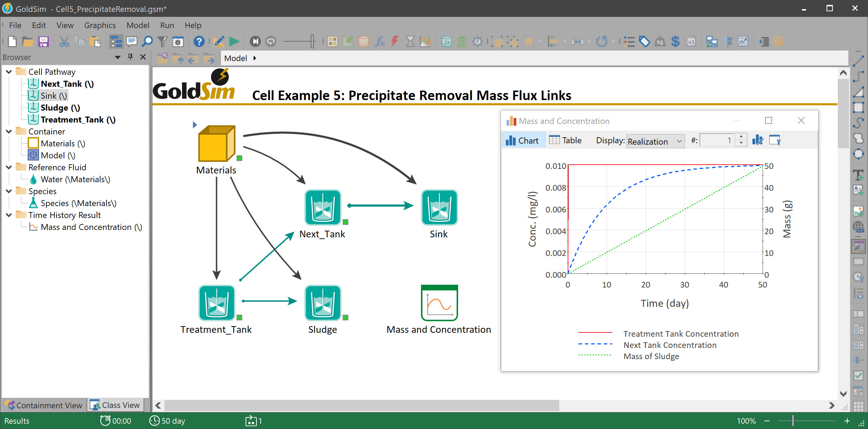Image resolution: width=868 pixels, height=429 pixels.
Task: Select the Sink cell element on canvas
Action: pyautogui.click(x=439, y=207)
